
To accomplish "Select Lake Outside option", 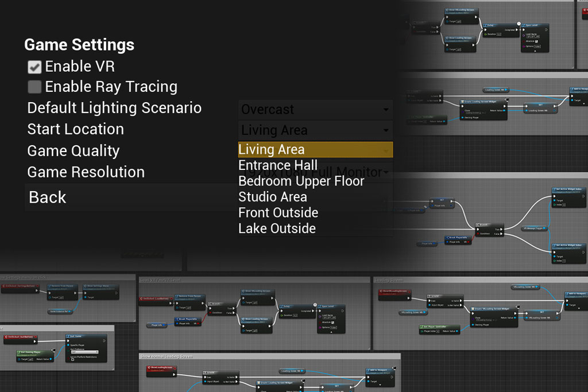I will 277,228.
